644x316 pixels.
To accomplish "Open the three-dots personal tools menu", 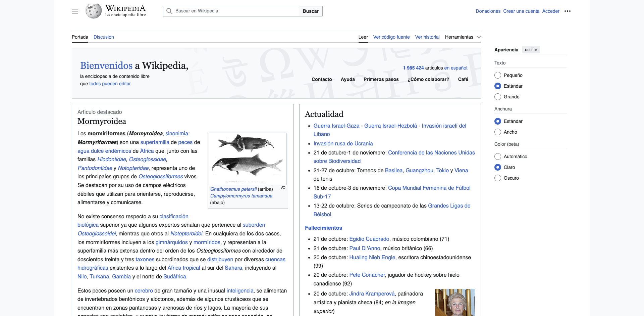I will pyautogui.click(x=568, y=11).
